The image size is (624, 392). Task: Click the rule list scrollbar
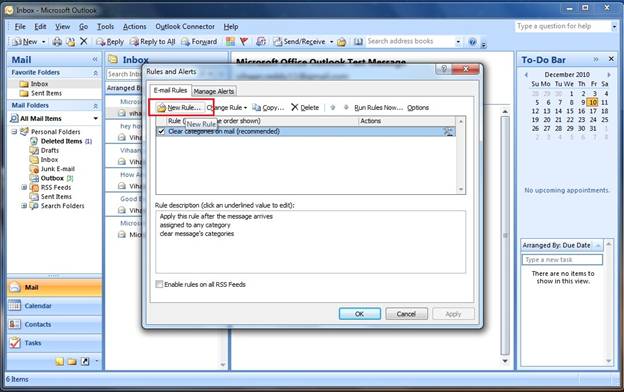[461, 155]
